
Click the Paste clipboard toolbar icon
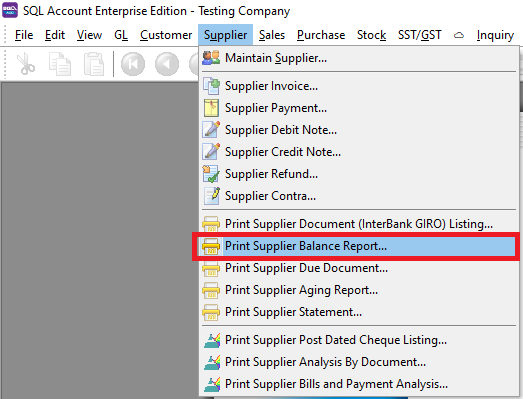click(x=94, y=64)
